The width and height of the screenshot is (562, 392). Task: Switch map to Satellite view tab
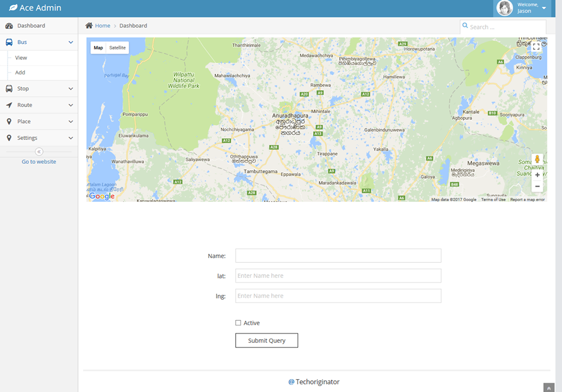click(x=118, y=47)
